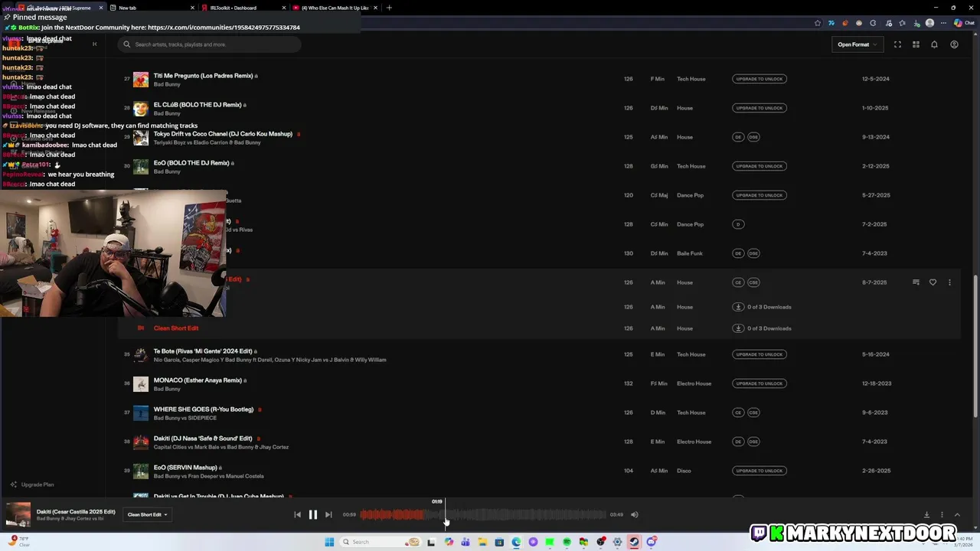Screen dimensions: 980x551
Task: Open three-dot menu on highlighted track row
Action: [949, 282]
